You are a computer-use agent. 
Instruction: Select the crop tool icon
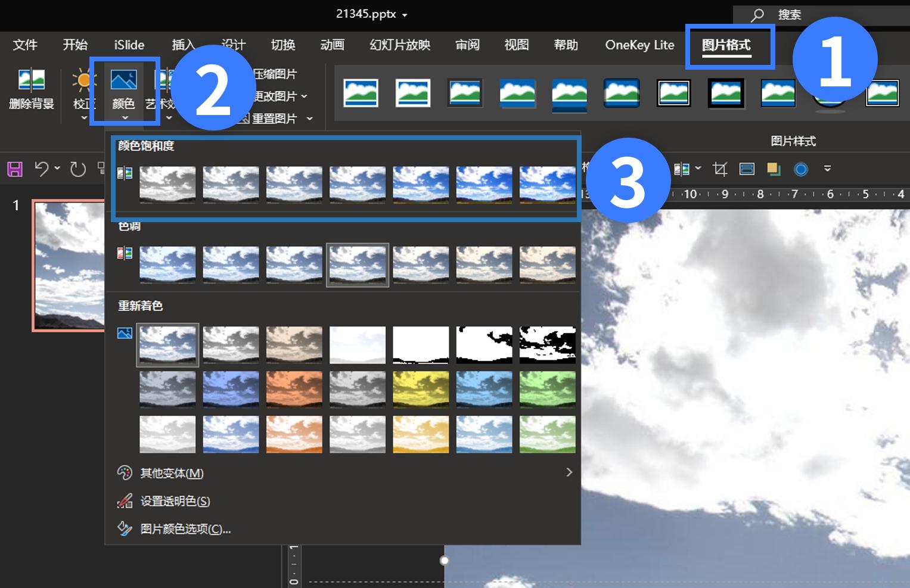tap(720, 169)
